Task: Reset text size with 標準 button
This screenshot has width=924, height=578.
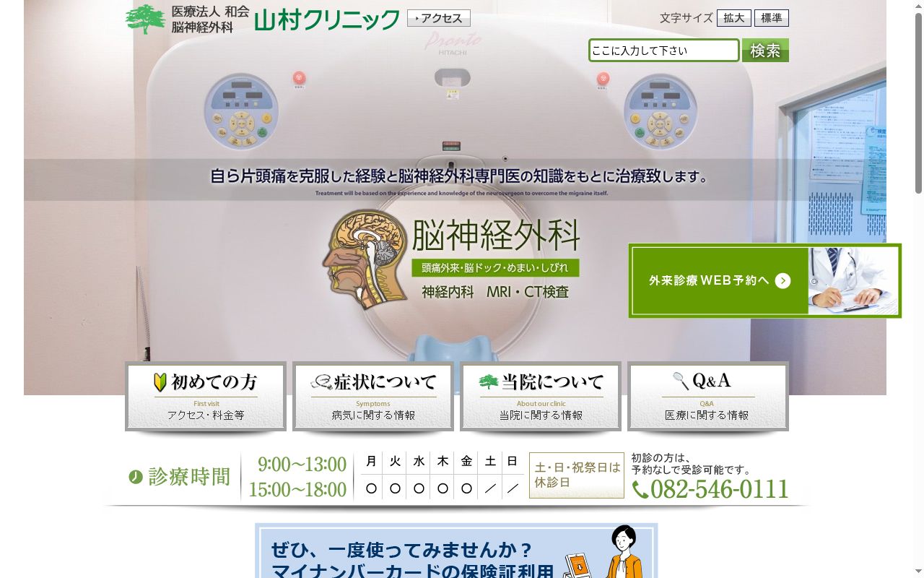Action: coord(772,18)
